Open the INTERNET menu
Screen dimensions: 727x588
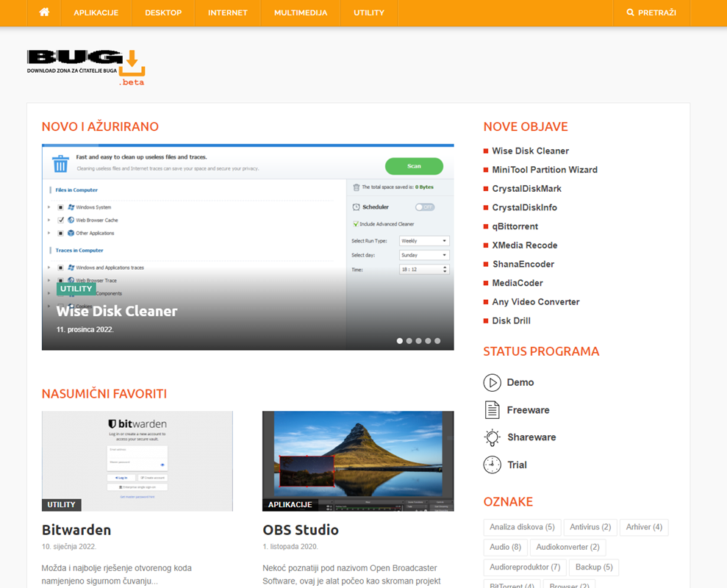228,13
